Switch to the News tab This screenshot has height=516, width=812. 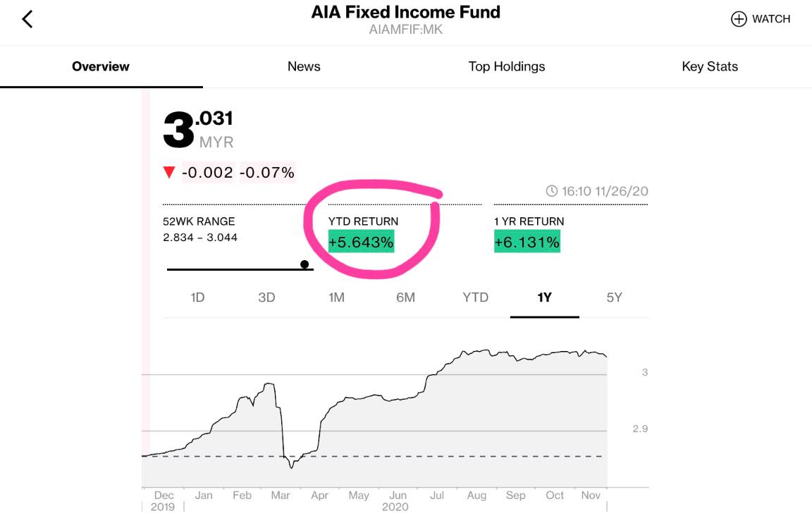304,66
